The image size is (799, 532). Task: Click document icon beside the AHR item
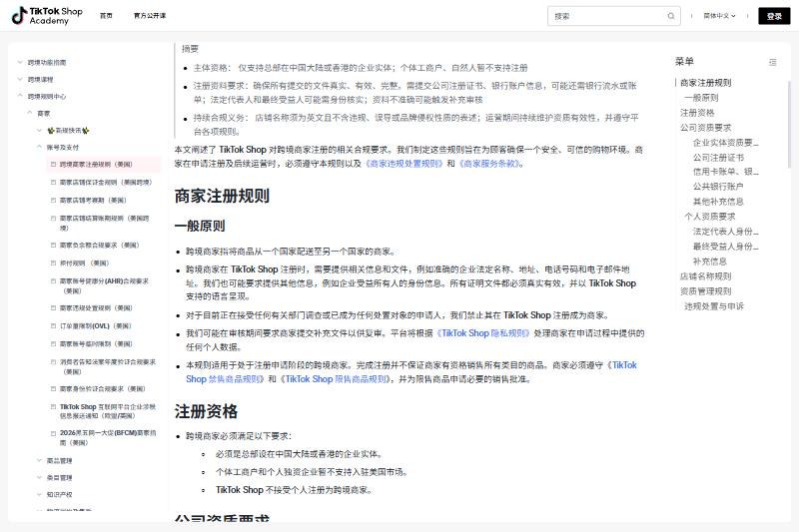pyautogui.click(x=54, y=281)
